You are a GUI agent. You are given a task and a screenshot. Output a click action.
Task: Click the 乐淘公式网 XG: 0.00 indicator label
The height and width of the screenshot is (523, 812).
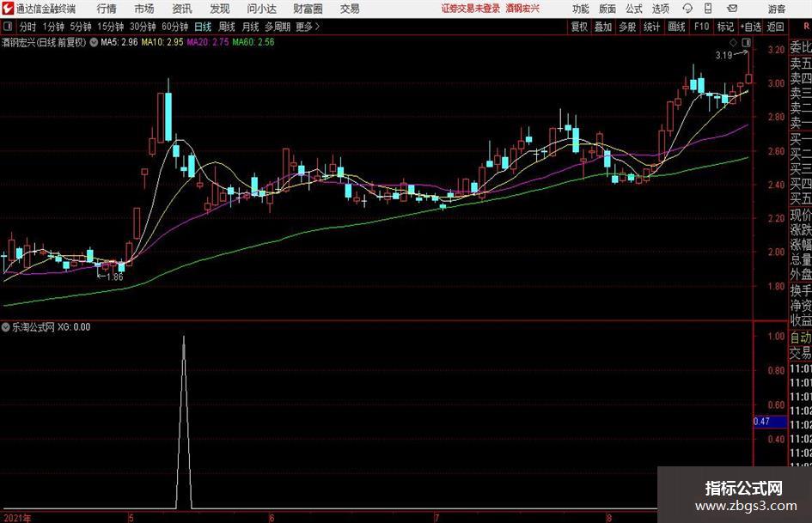point(52,326)
